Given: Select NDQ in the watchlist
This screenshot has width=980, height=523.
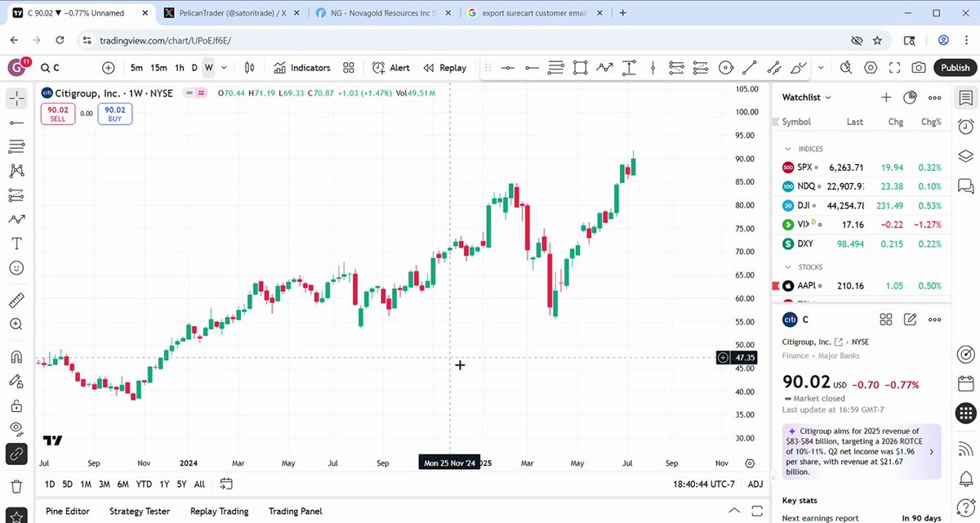Looking at the screenshot, I should 862,186.
